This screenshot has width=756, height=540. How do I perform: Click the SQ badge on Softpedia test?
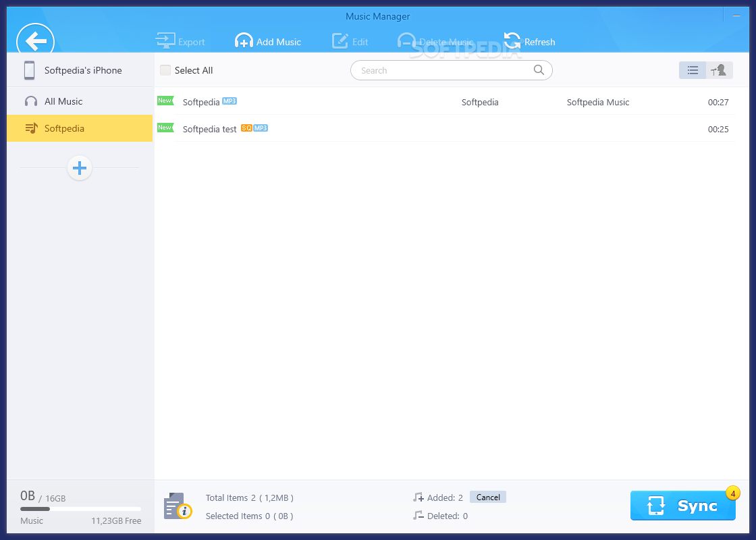coord(246,128)
